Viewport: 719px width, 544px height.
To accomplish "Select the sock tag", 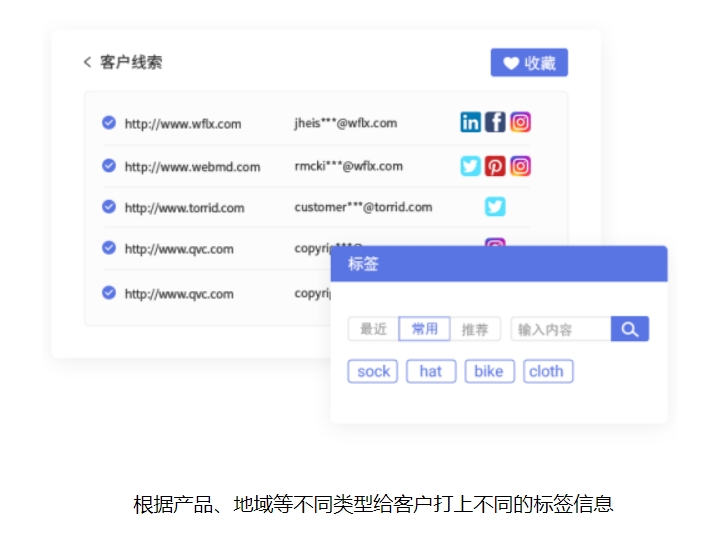I will (373, 371).
